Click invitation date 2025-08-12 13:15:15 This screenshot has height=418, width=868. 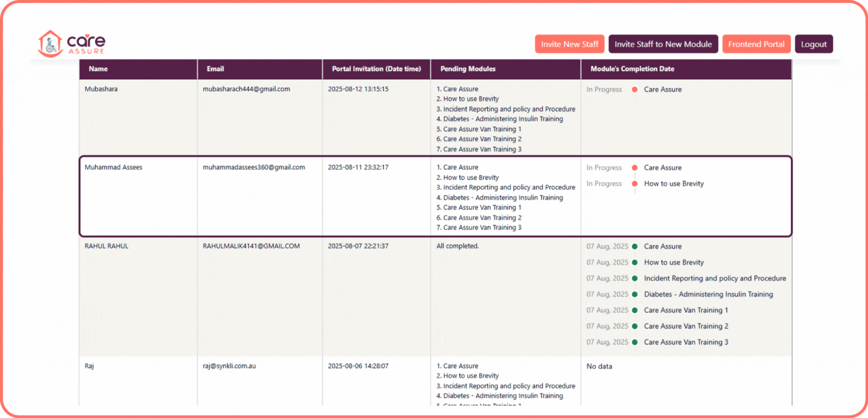point(358,89)
